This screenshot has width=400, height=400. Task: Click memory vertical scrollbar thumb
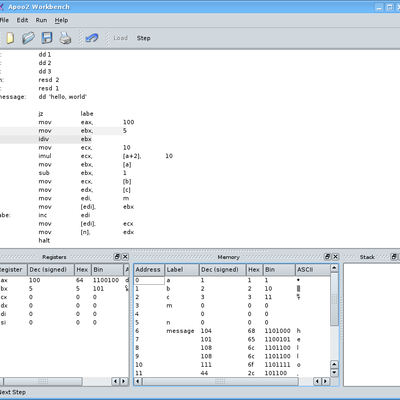click(334, 299)
